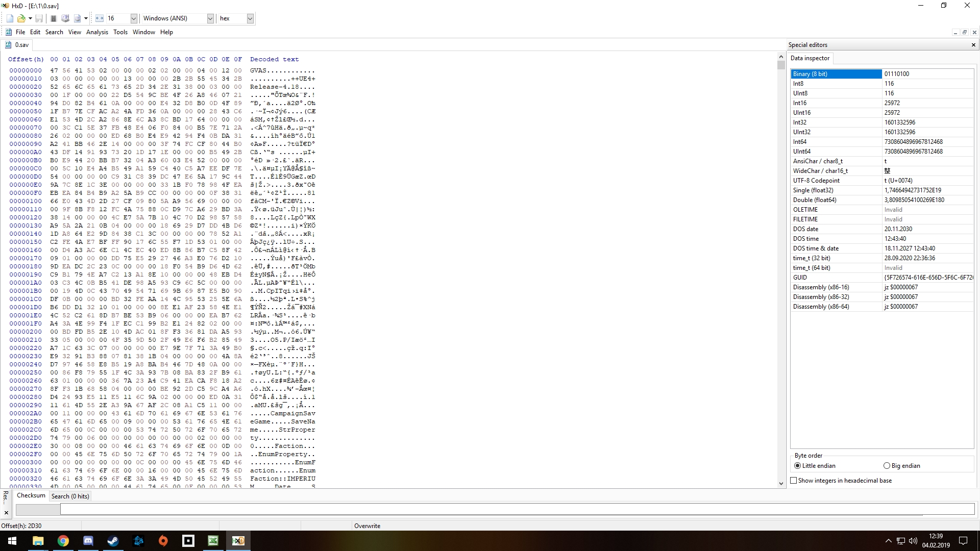Click the Open file folder icon

21,18
